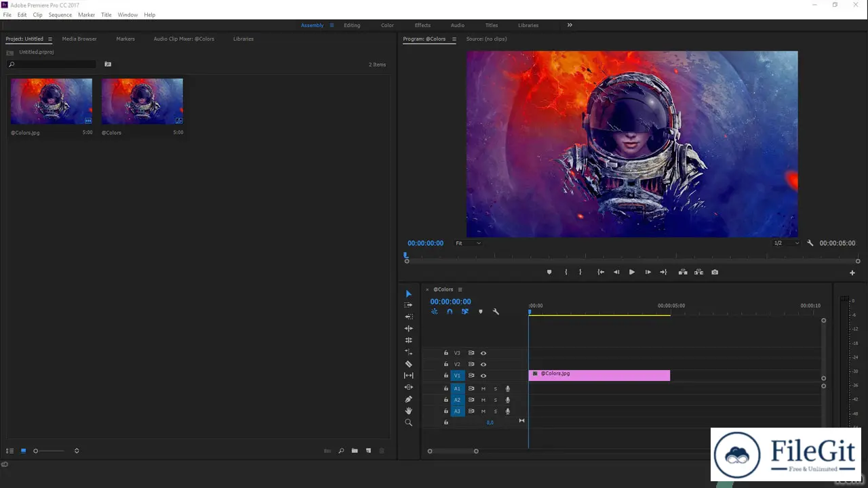Toggle insert sequences as nests
This screenshot has width=868, height=488.
[434, 312]
